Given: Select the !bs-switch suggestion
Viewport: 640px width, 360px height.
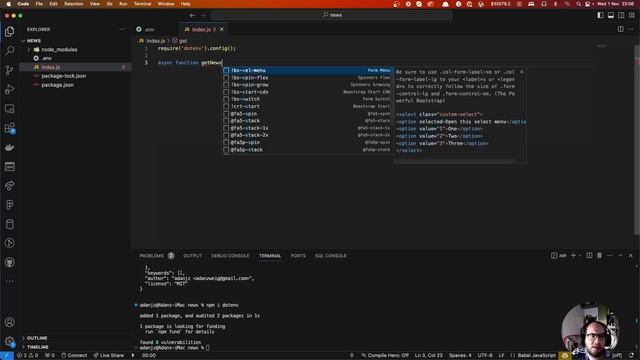Looking at the screenshot, I should (308, 99).
